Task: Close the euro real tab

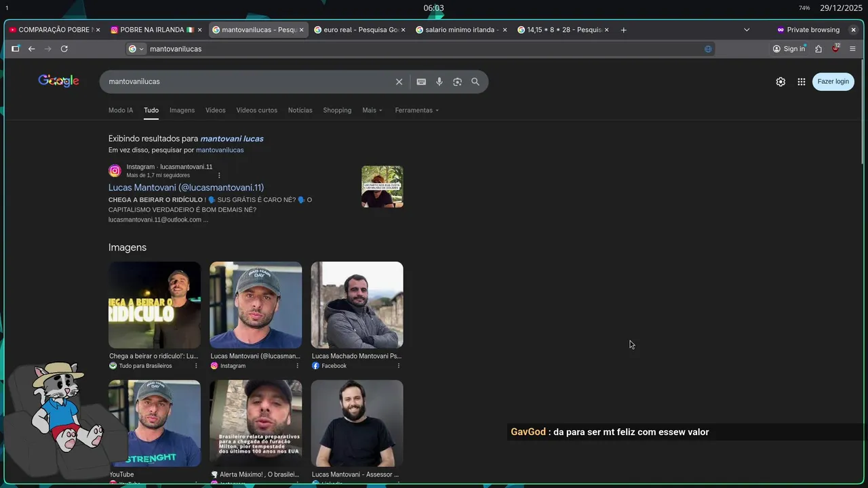Action: [x=403, y=30]
